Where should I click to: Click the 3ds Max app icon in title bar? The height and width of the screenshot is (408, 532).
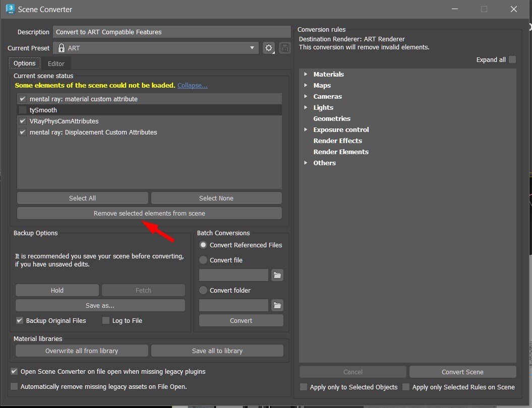coord(10,9)
